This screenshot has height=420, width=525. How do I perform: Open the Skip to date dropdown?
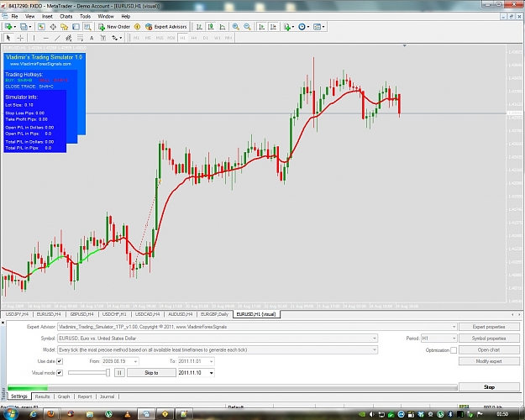click(211, 373)
